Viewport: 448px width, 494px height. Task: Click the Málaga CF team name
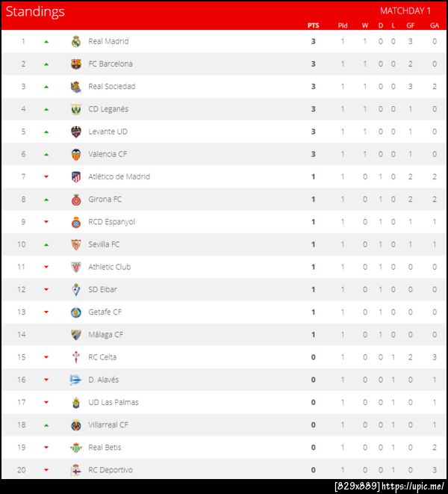point(106,335)
